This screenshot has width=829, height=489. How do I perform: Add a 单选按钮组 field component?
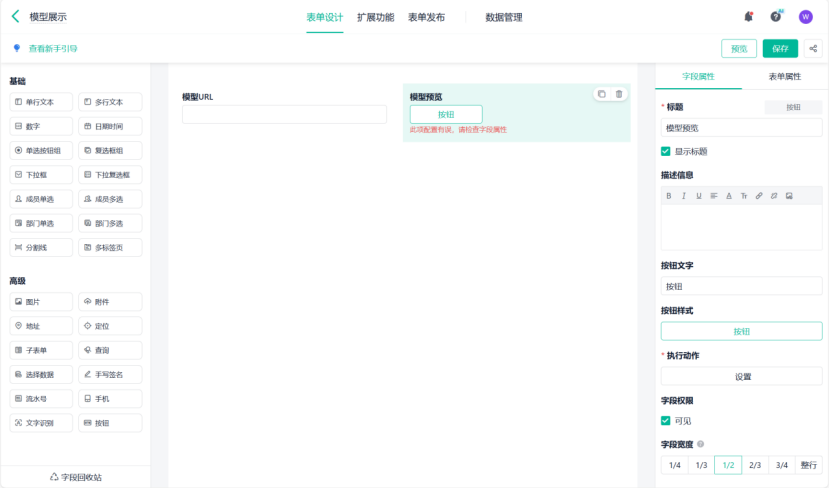41,151
